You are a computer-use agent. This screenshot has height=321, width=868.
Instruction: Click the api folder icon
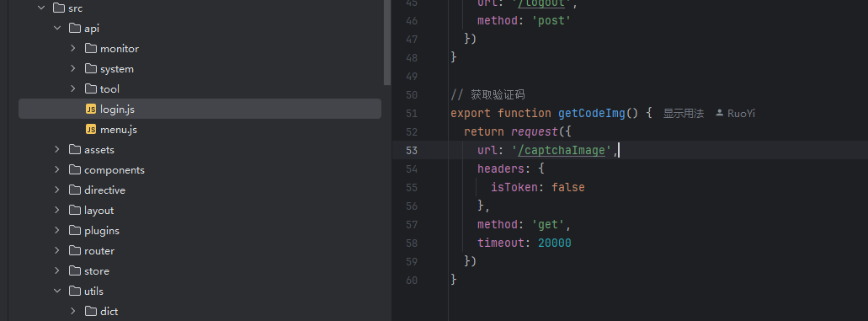(75, 29)
